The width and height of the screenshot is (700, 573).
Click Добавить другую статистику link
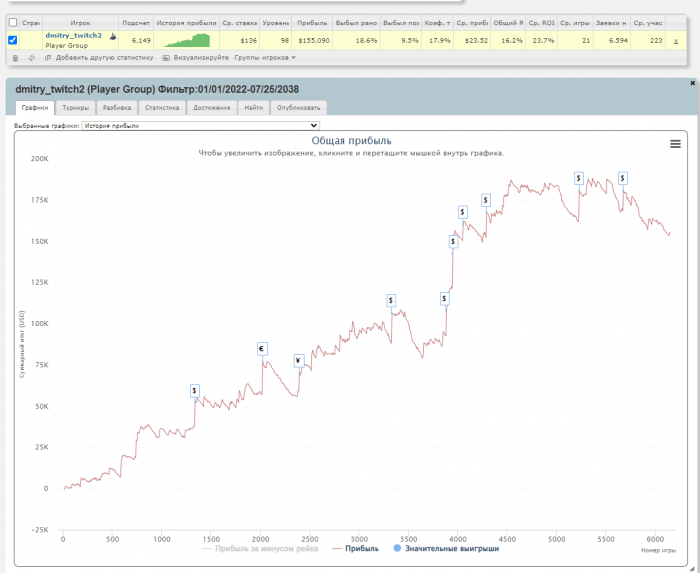click(x=104, y=58)
